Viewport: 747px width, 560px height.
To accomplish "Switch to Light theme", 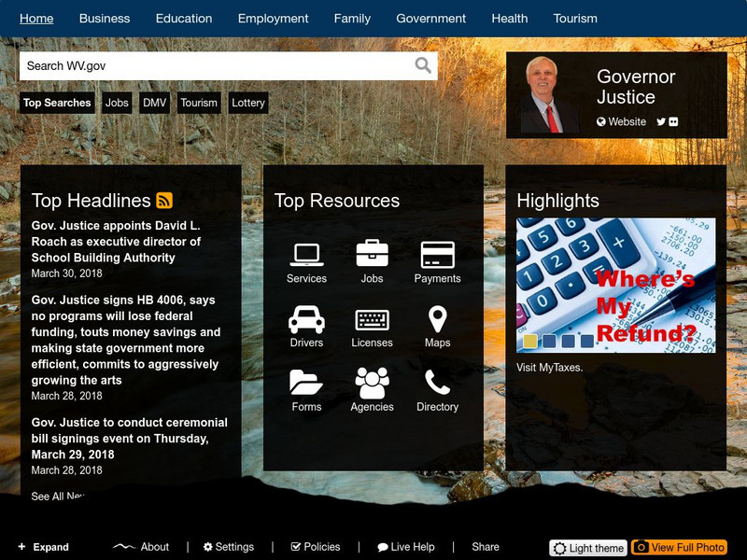I will click(x=590, y=547).
